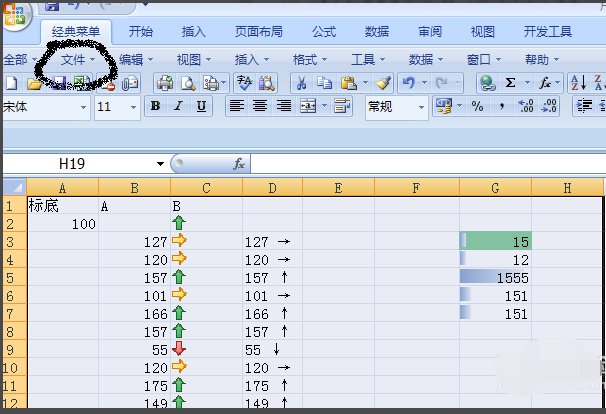Open the 常规 number format dropdown
Image resolution: width=606 pixels, height=414 pixels.
(421, 107)
